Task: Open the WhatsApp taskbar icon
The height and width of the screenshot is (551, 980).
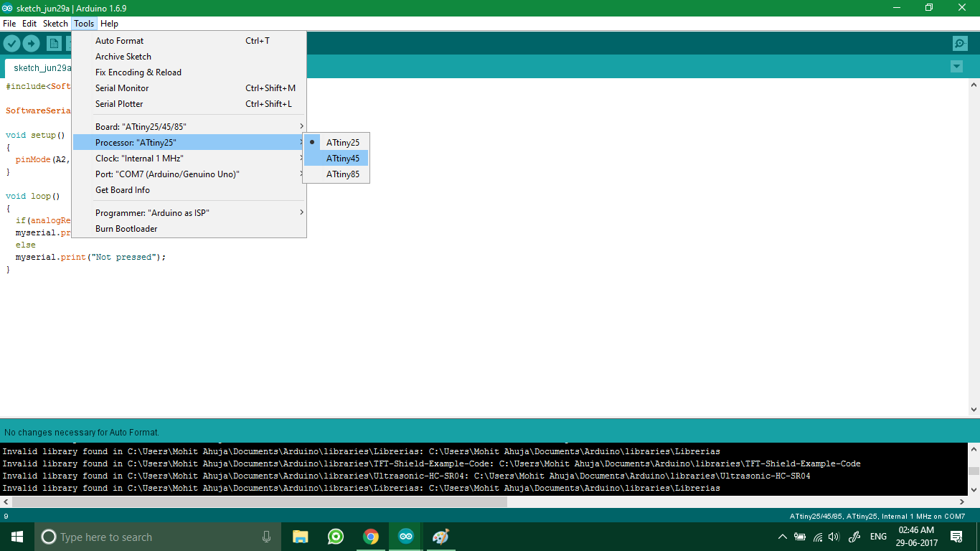Action: 335,537
